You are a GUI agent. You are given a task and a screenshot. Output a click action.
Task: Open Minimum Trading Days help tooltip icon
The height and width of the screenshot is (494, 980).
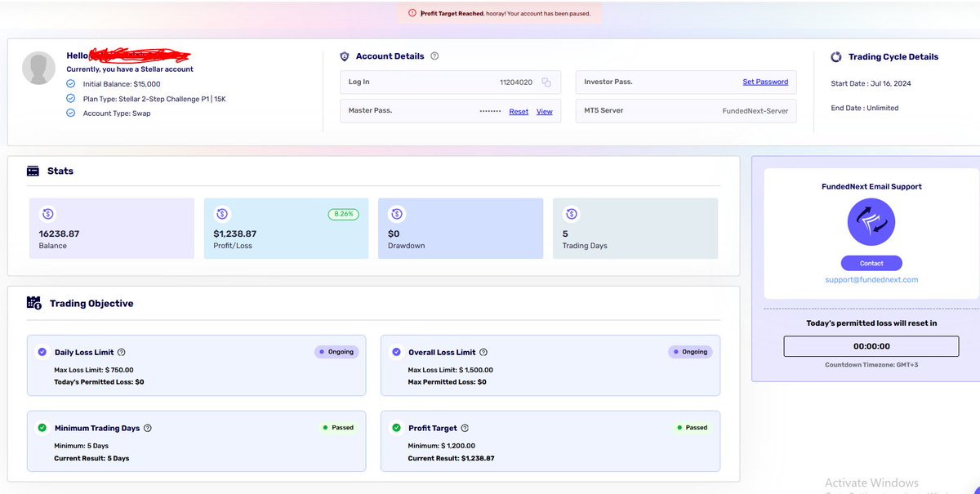point(148,428)
